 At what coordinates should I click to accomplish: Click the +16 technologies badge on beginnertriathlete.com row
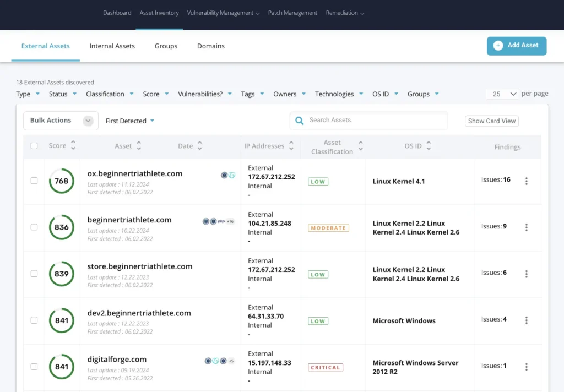point(230,221)
